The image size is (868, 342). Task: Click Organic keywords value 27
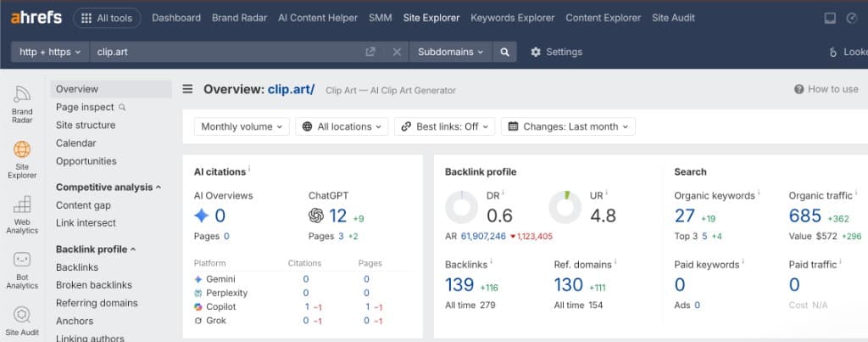[x=685, y=216]
